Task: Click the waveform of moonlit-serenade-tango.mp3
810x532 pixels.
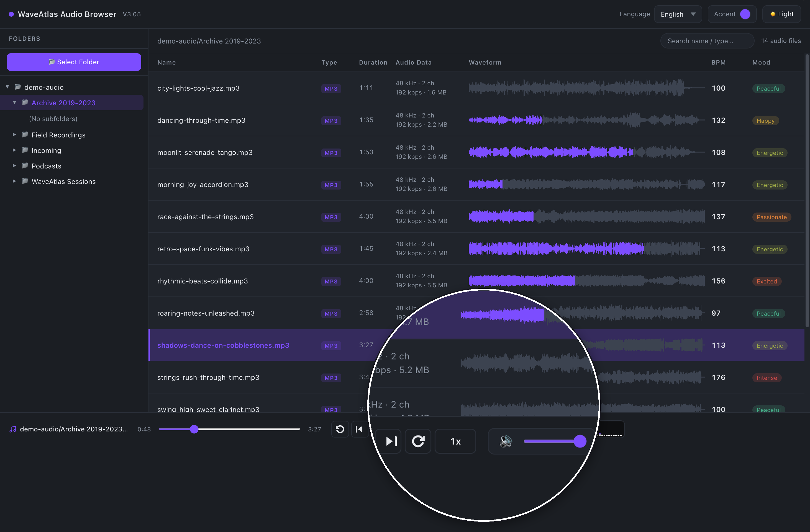Action: point(586,152)
